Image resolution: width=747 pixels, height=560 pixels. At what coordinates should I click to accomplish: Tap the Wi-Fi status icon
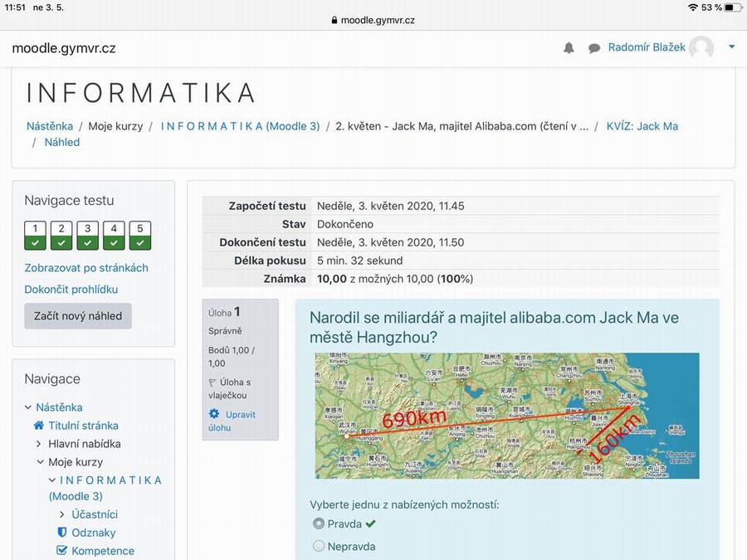(693, 7)
